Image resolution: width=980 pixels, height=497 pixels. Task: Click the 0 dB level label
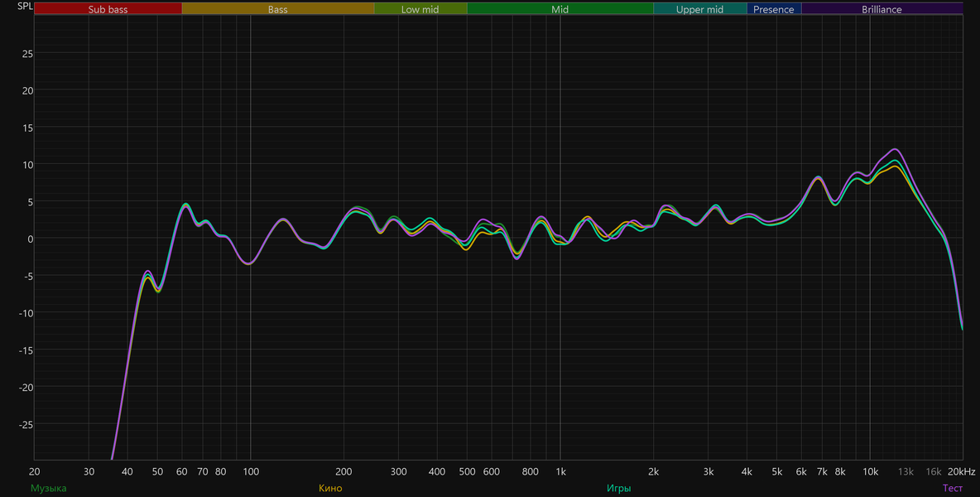(x=30, y=239)
